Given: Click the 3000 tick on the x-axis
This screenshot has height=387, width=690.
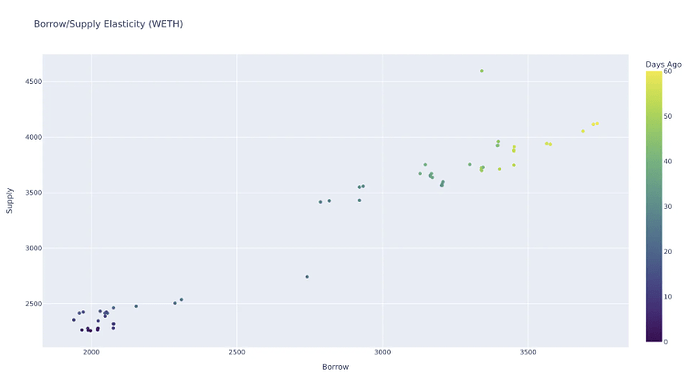Looking at the screenshot, I should (382, 352).
